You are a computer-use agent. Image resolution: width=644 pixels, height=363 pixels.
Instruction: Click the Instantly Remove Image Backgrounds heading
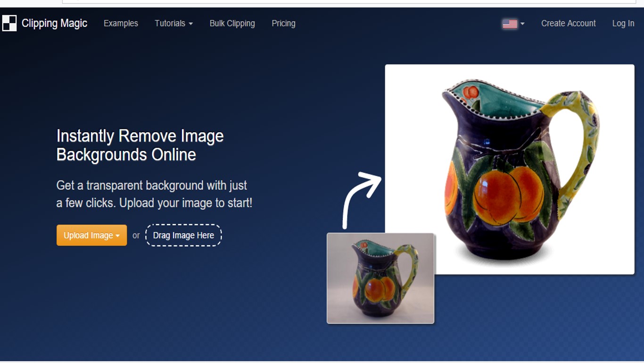(140, 145)
